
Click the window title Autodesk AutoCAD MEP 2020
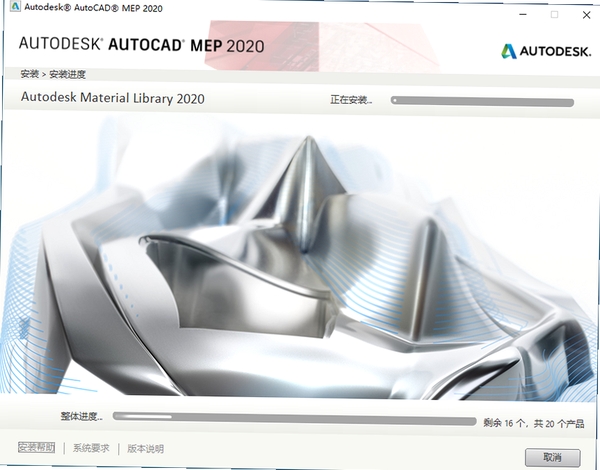click(x=93, y=8)
